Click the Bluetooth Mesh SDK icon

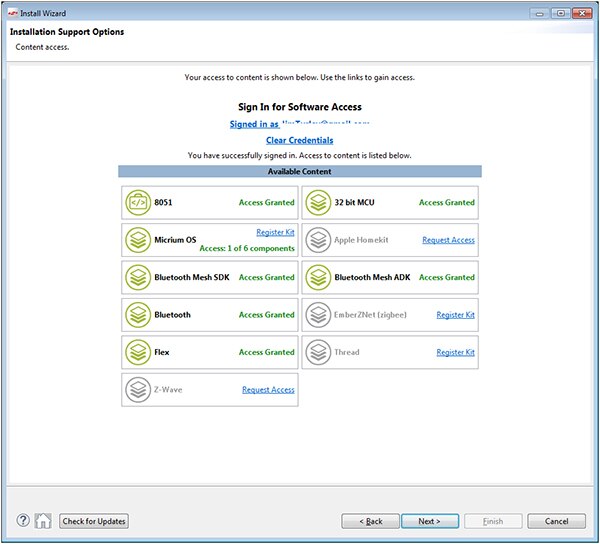138,277
